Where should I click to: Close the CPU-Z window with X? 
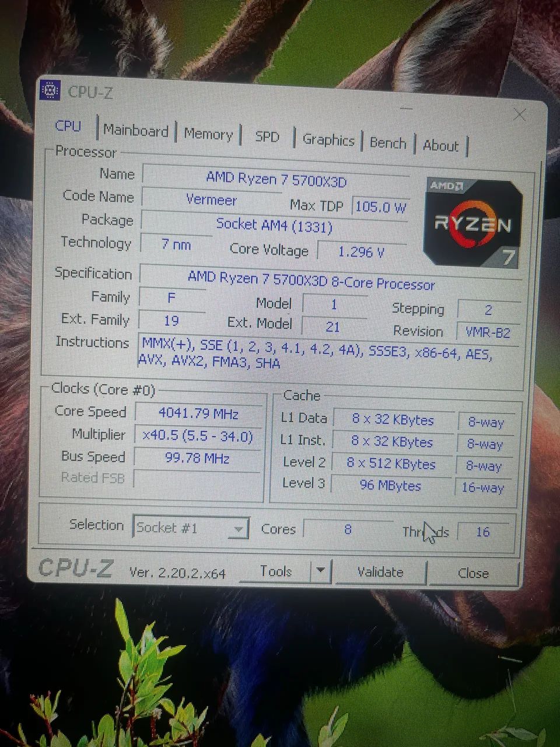coord(519,115)
